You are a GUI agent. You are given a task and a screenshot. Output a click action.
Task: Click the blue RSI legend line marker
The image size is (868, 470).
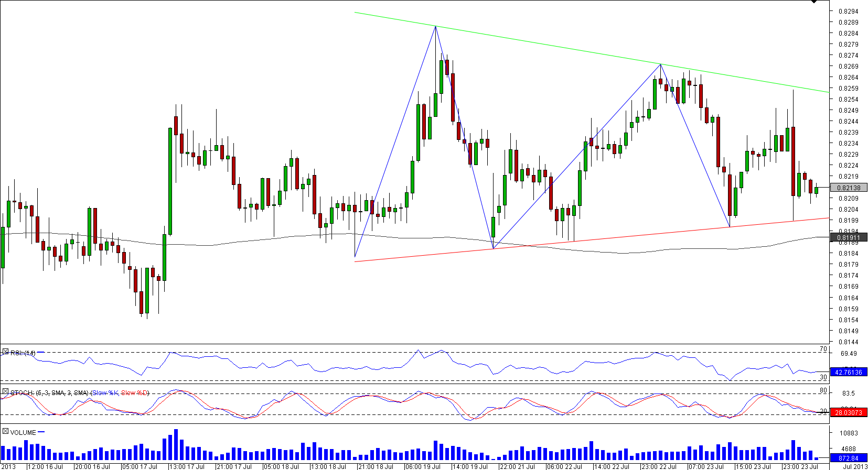(x=41, y=353)
